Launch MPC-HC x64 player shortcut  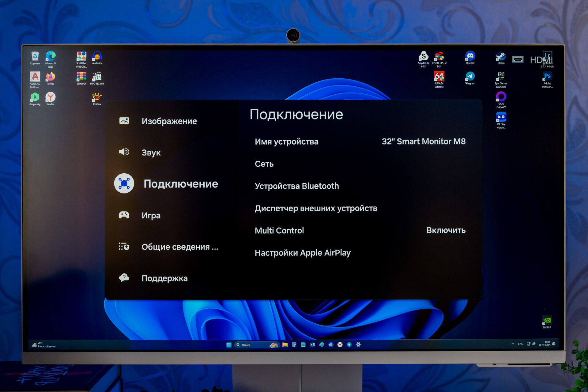[97, 78]
